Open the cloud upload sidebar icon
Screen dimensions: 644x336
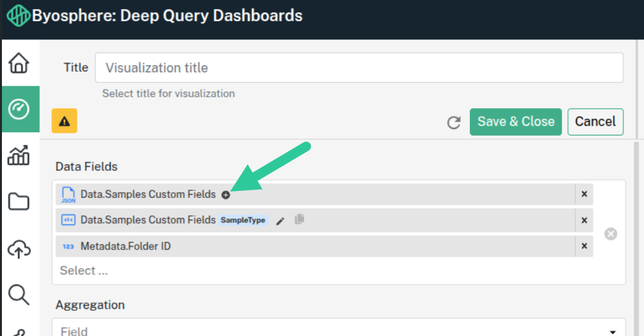tap(19, 248)
